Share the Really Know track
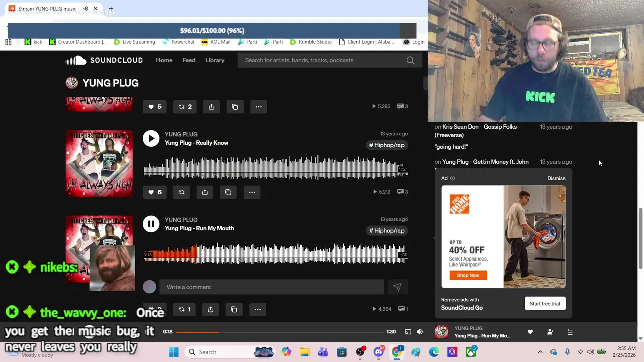Image resolution: width=644 pixels, height=362 pixels. pos(205,192)
